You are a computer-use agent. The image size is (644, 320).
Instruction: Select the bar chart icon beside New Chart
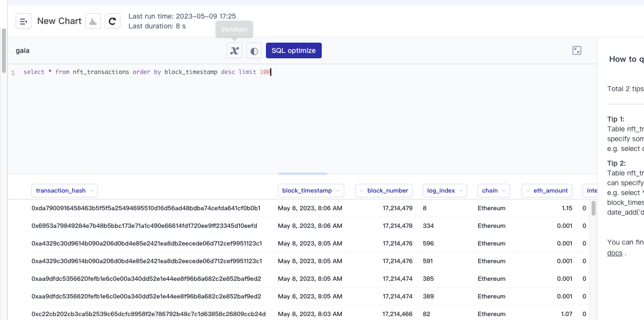[x=93, y=21]
